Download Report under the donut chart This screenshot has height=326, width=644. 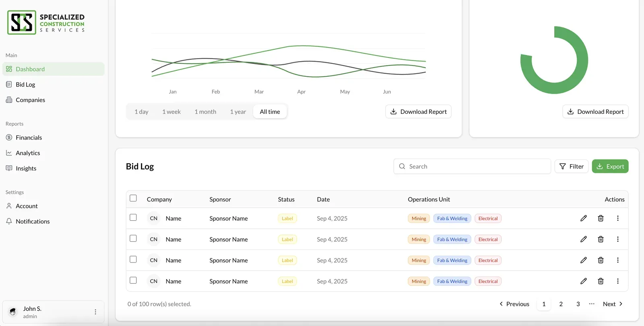coord(595,112)
